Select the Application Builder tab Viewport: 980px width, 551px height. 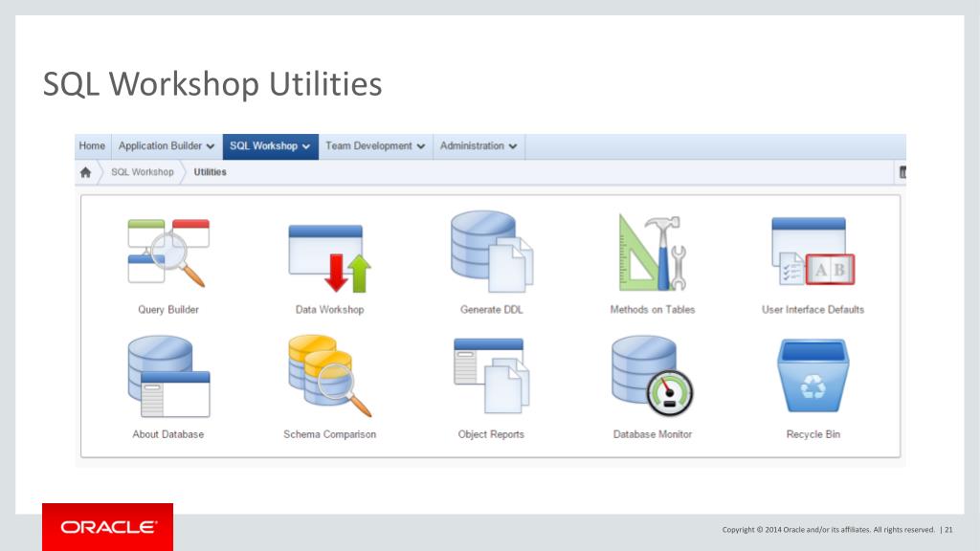[x=167, y=145]
